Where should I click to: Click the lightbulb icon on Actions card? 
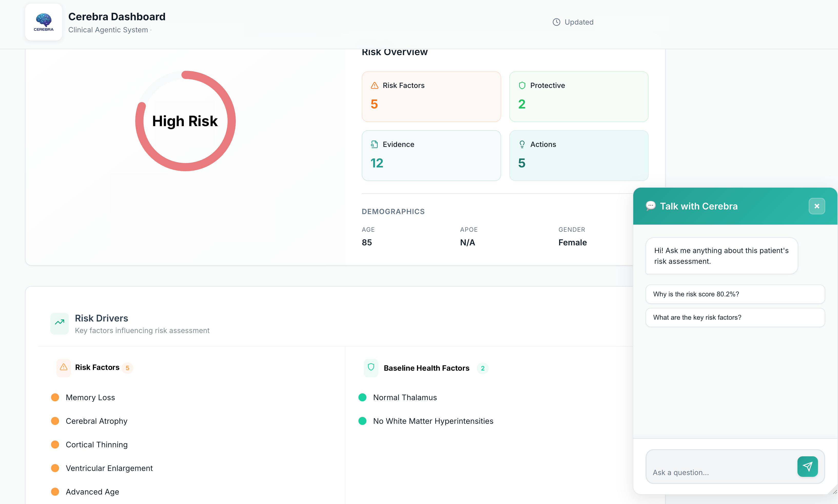pos(522,144)
